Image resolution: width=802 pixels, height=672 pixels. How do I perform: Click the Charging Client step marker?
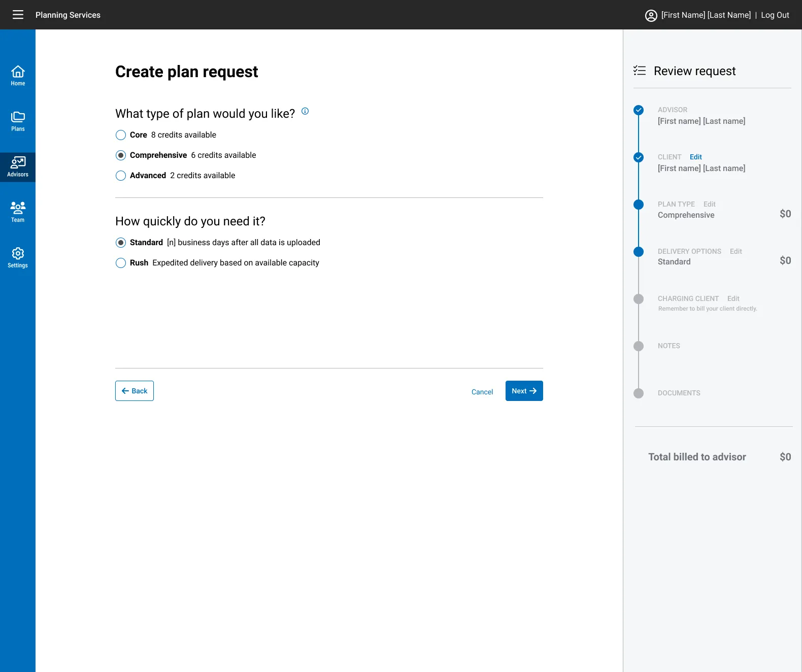point(639,299)
